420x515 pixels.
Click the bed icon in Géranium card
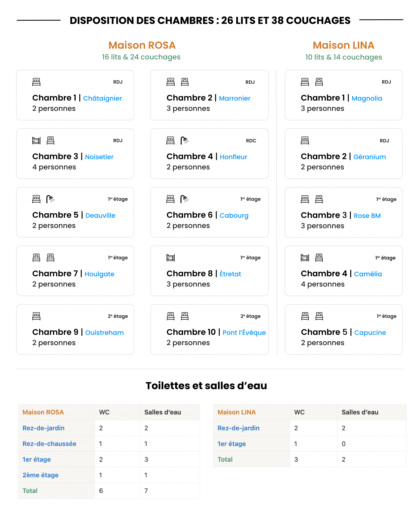click(x=305, y=141)
